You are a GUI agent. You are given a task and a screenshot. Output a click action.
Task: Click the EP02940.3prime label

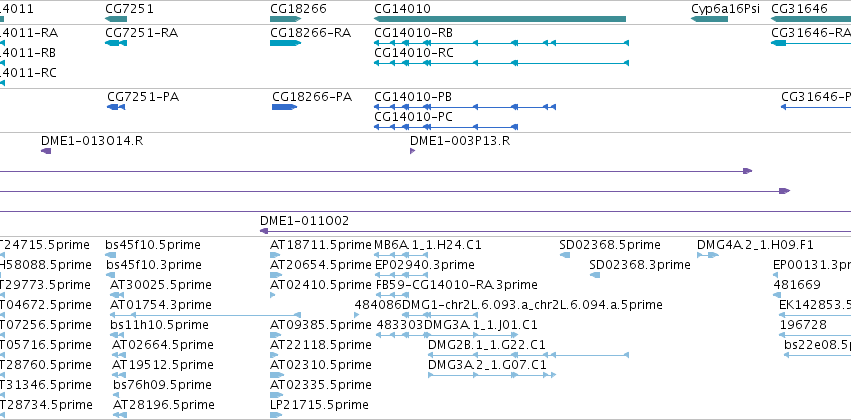click(x=425, y=265)
